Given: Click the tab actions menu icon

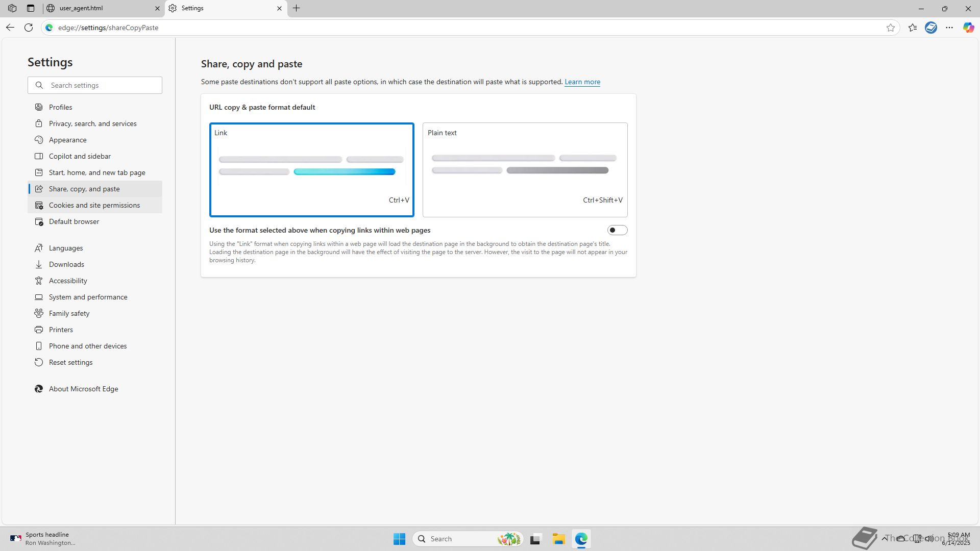Looking at the screenshot, I should click(x=31, y=8).
